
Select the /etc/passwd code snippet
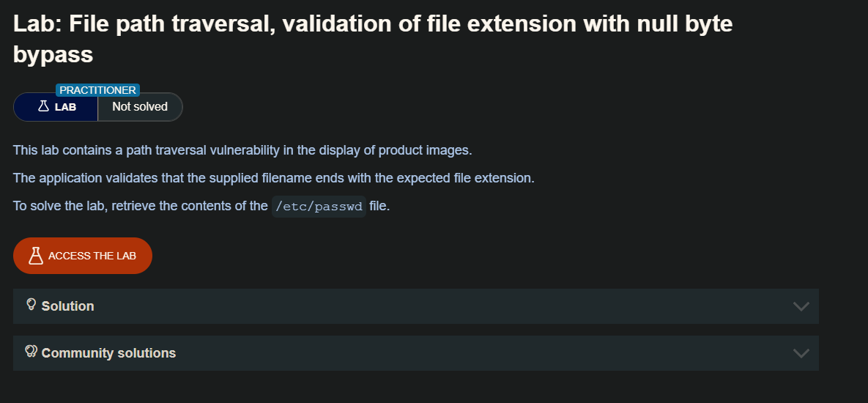tap(319, 207)
